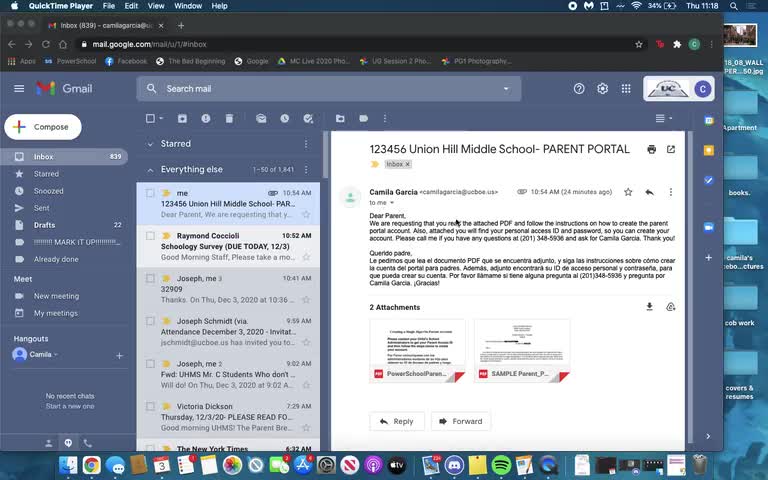Image resolution: width=768 pixels, height=480 pixels.
Task: Click Get add-ons plus icon in side panel
Action: [709, 257]
